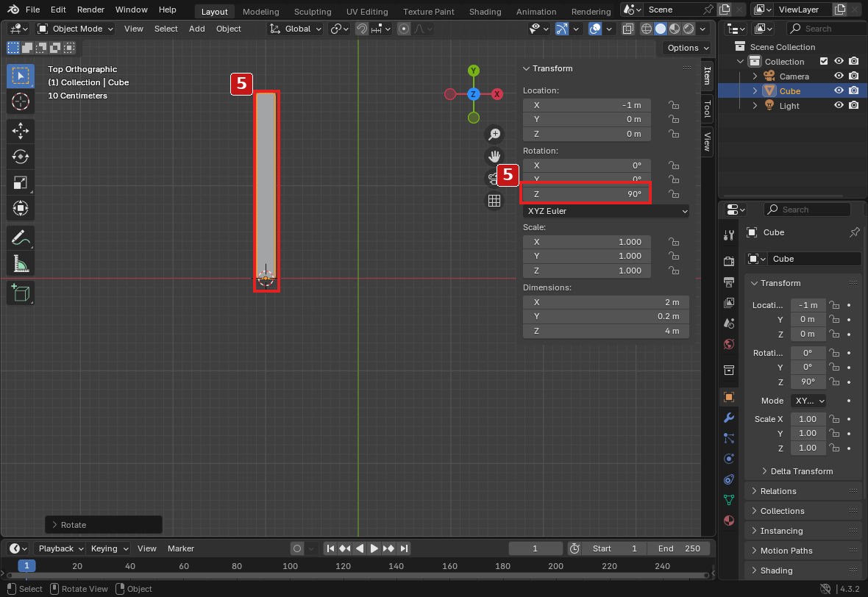Viewport: 868px width, 597px height.
Task: Select the Add Cube tool
Action: [21, 293]
